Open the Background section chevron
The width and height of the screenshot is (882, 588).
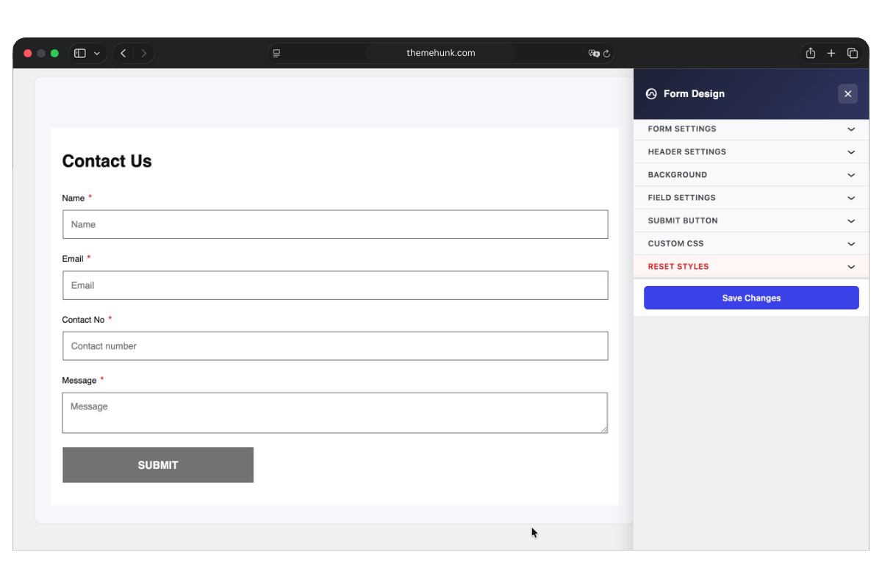coord(850,175)
